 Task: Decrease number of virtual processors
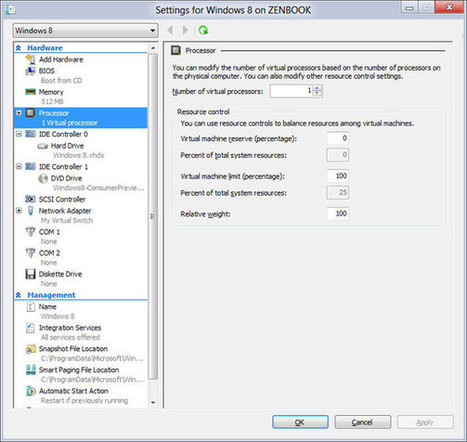tap(317, 93)
